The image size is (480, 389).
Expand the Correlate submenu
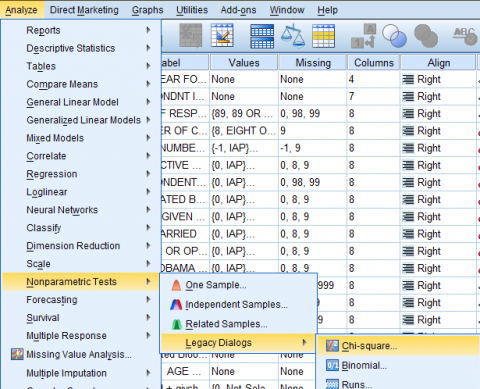point(81,156)
